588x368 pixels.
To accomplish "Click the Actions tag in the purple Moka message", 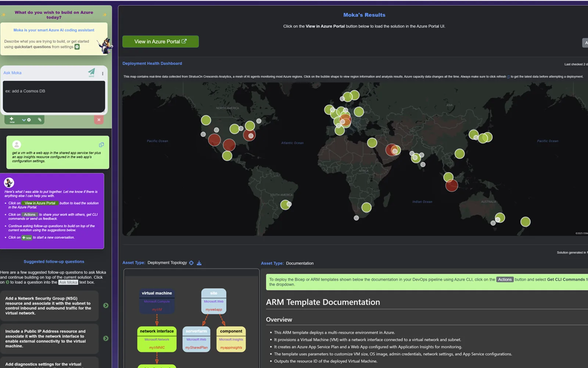I will tap(30, 215).
